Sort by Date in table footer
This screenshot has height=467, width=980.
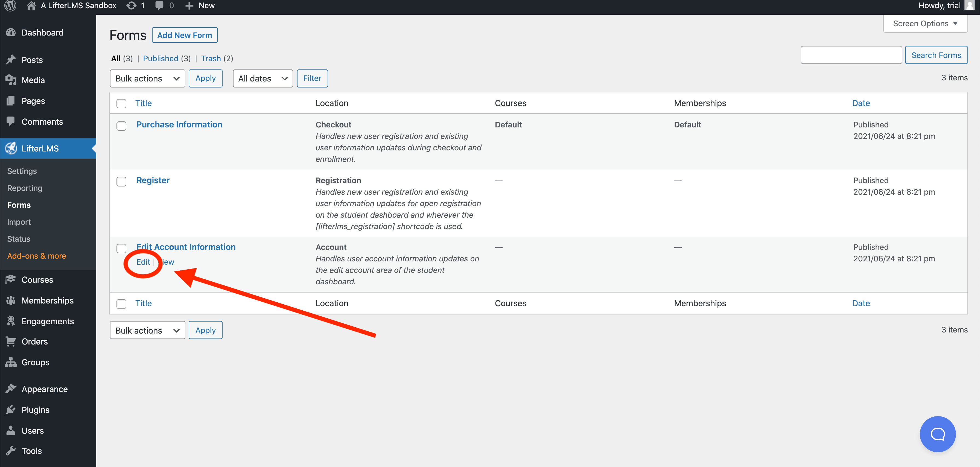click(861, 303)
